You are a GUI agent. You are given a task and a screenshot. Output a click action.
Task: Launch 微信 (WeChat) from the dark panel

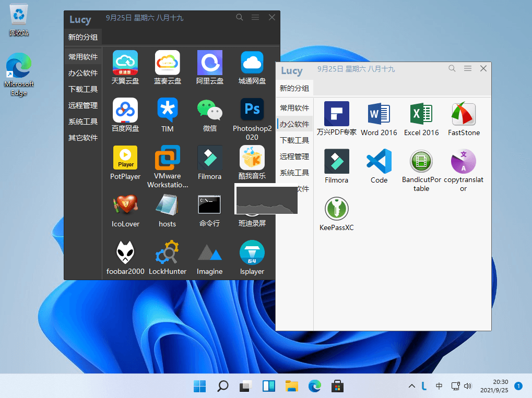coord(209,111)
